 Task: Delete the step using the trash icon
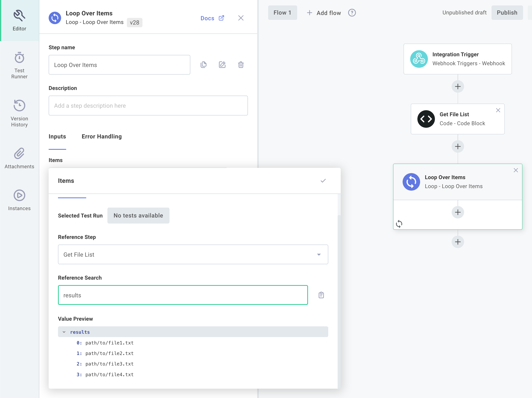241,64
